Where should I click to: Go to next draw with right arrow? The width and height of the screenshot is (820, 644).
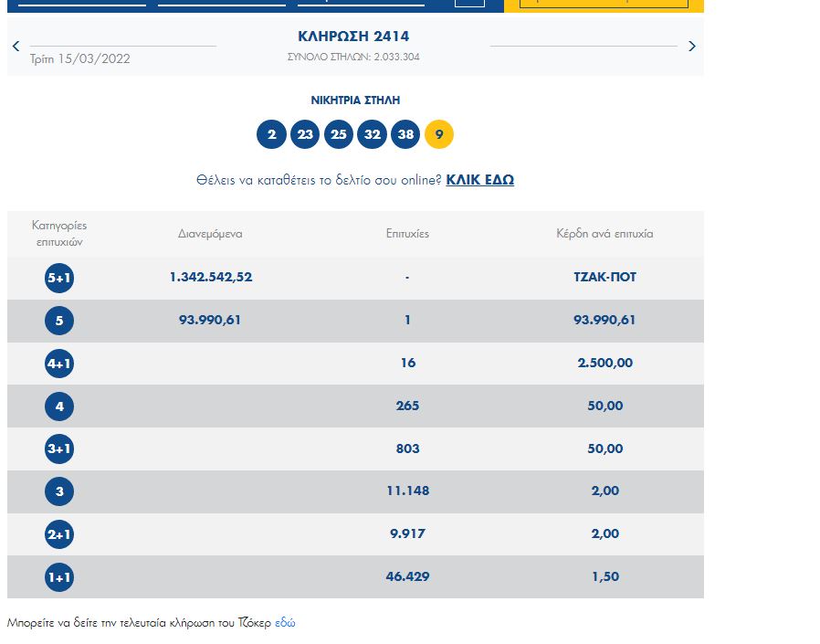click(691, 47)
